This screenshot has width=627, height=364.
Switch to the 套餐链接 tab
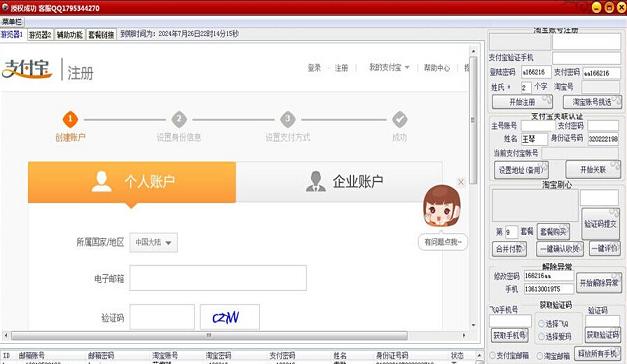pos(101,35)
